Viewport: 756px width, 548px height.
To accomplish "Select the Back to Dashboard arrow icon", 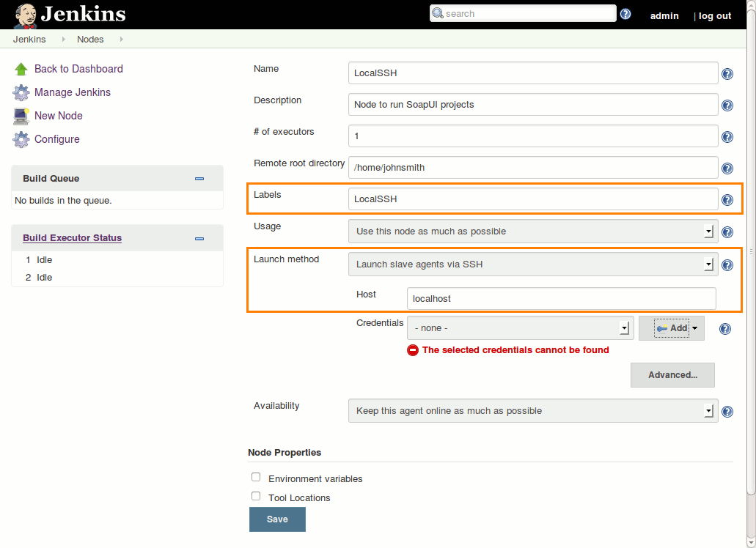I will tap(21, 68).
